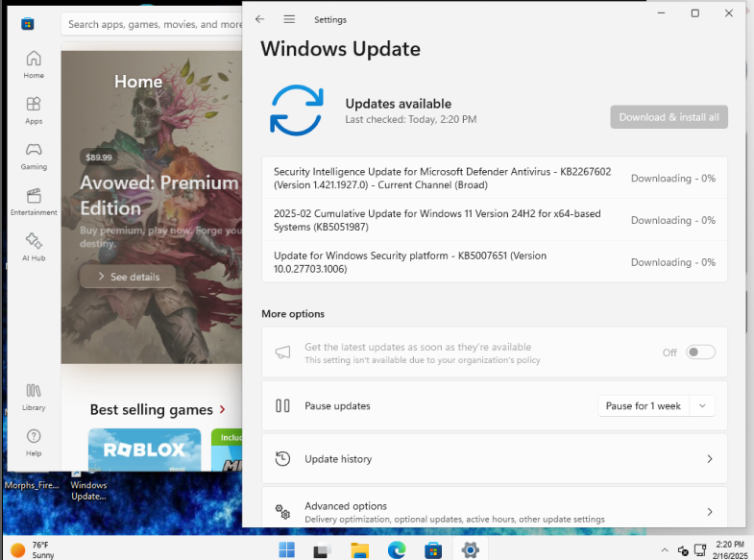The height and width of the screenshot is (560, 754).
Task: Click the Microsoft Store search box
Action: [x=152, y=24]
